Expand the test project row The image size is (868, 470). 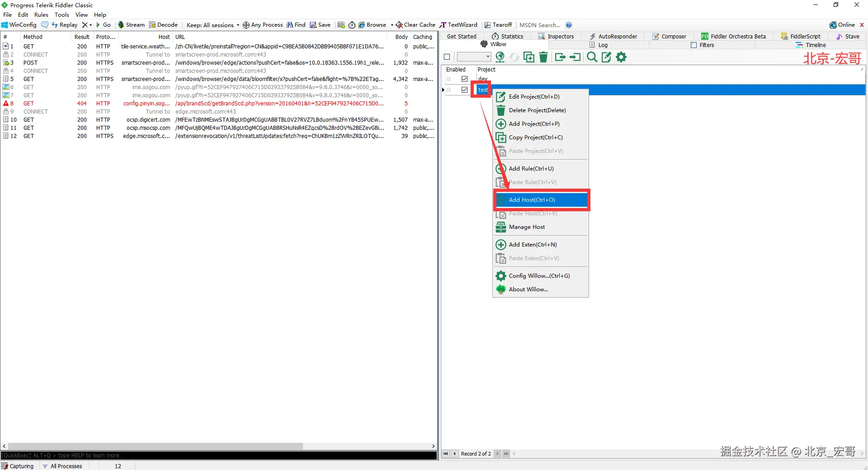click(449, 90)
